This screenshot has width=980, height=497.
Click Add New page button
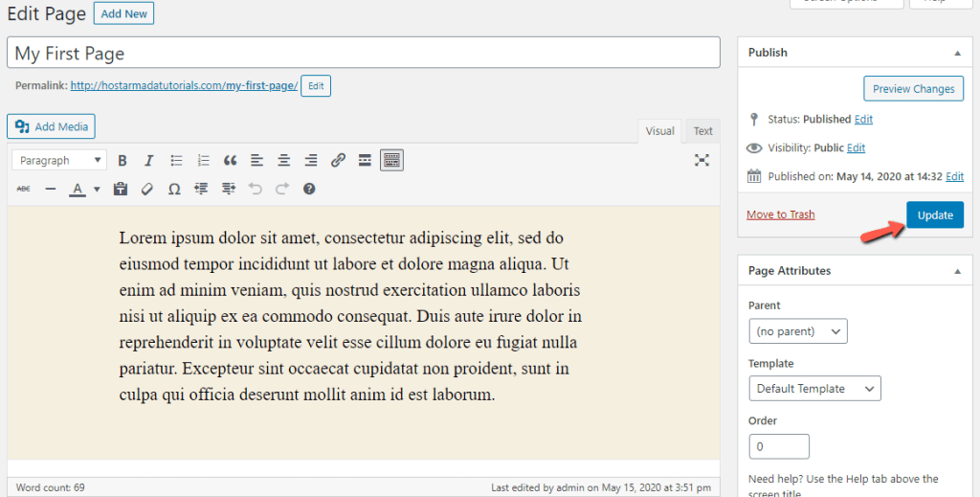(123, 13)
